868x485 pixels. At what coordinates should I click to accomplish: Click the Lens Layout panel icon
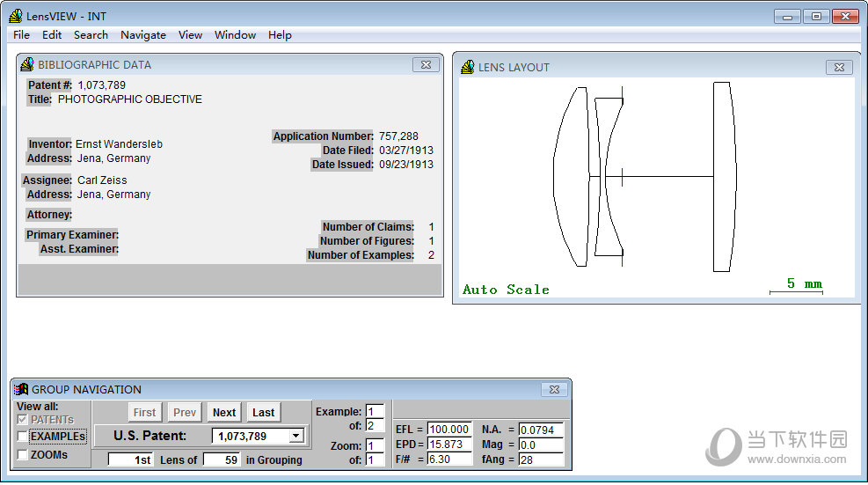click(468, 67)
